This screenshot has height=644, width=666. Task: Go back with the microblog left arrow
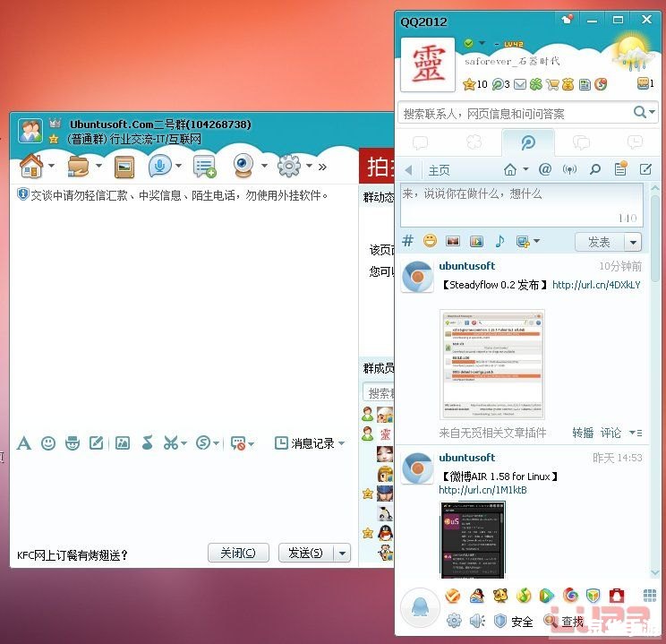tap(408, 170)
